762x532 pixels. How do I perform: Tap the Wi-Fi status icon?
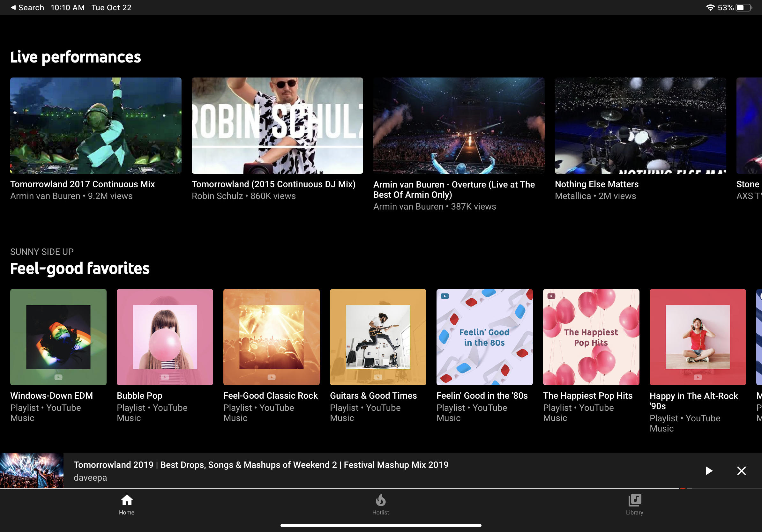point(710,8)
